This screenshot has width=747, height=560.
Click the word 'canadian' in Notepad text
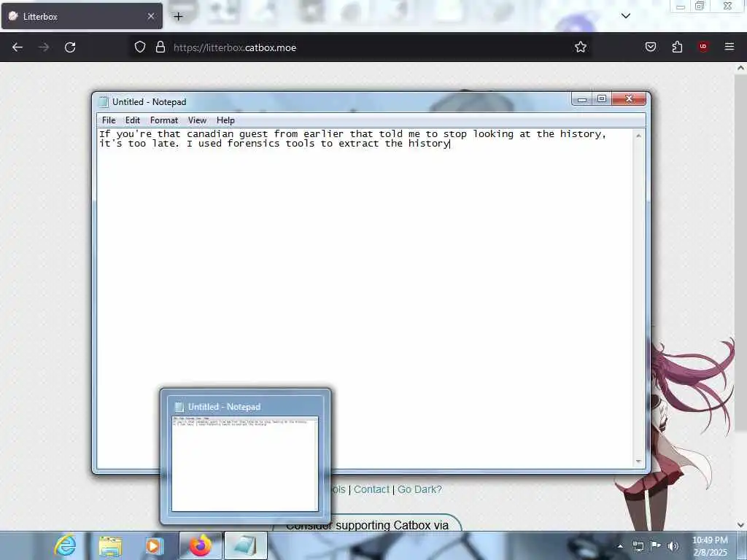[210, 134]
